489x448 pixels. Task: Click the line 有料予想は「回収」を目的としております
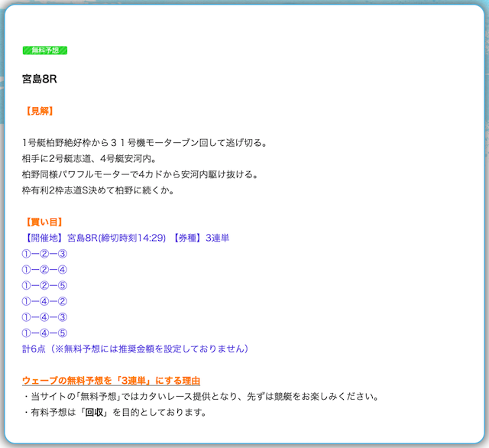coord(115,413)
